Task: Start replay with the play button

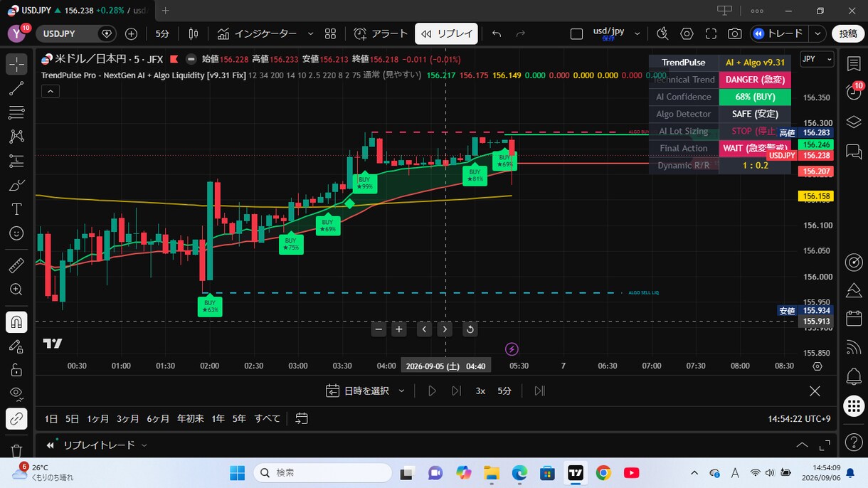Action: point(432,391)
